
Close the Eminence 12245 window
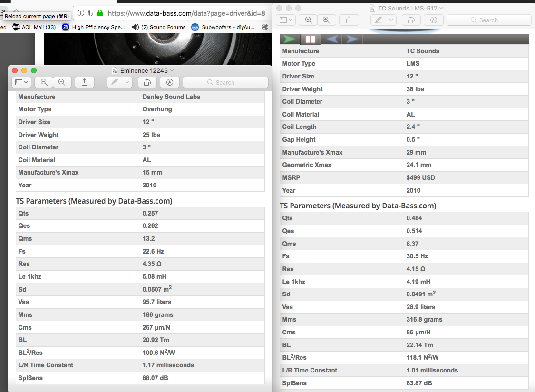click(15, 70)
